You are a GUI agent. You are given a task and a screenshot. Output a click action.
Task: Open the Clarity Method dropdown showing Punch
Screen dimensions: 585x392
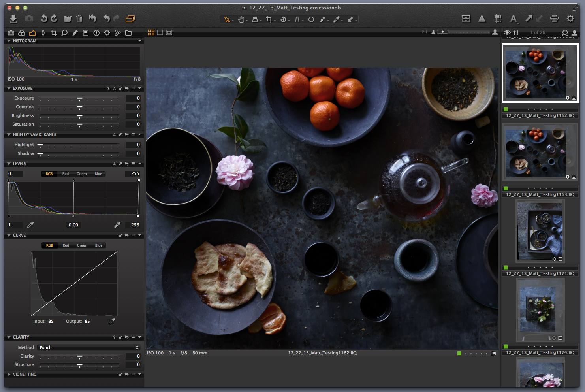[87, 347]
